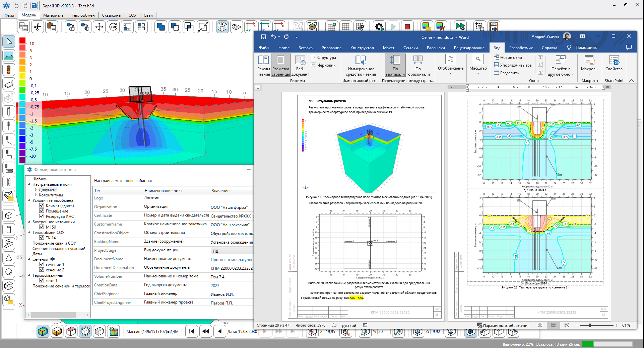Click the red stop calculation button
644x348 pixels.
tap(407, 27)
